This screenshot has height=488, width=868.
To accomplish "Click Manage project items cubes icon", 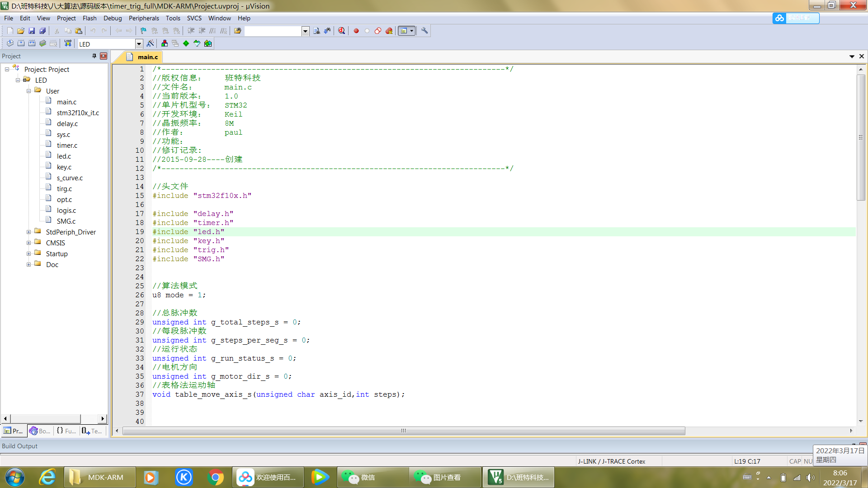I will [165, 43].
